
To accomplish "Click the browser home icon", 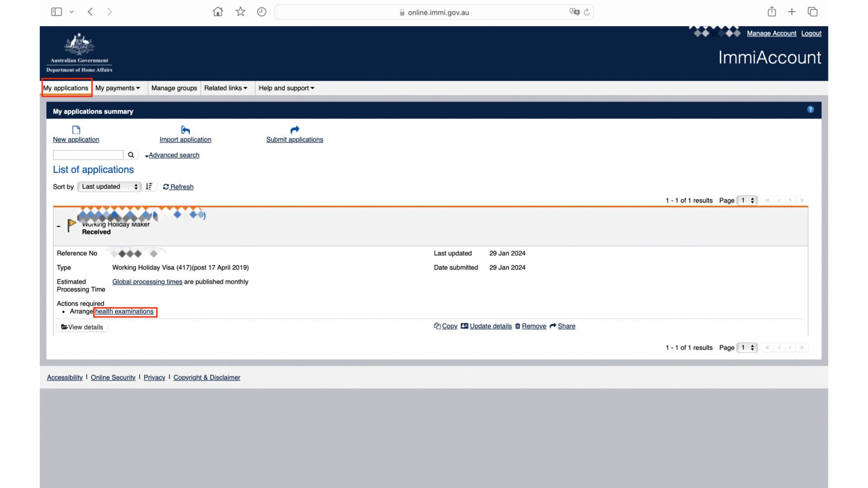I will pyautogui.click(x=218, y=12).
